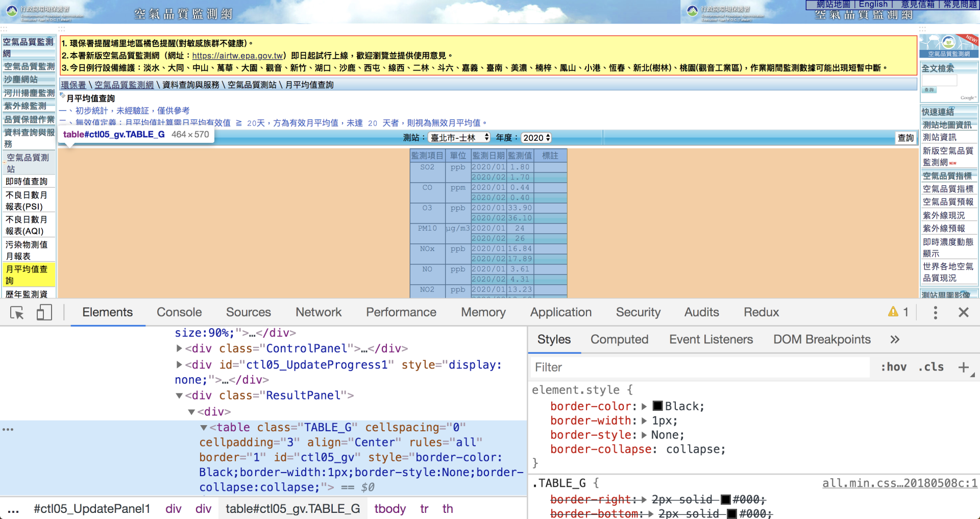
Task: Open the 網站地圖 sitemap link
Action: pos(834,4)
